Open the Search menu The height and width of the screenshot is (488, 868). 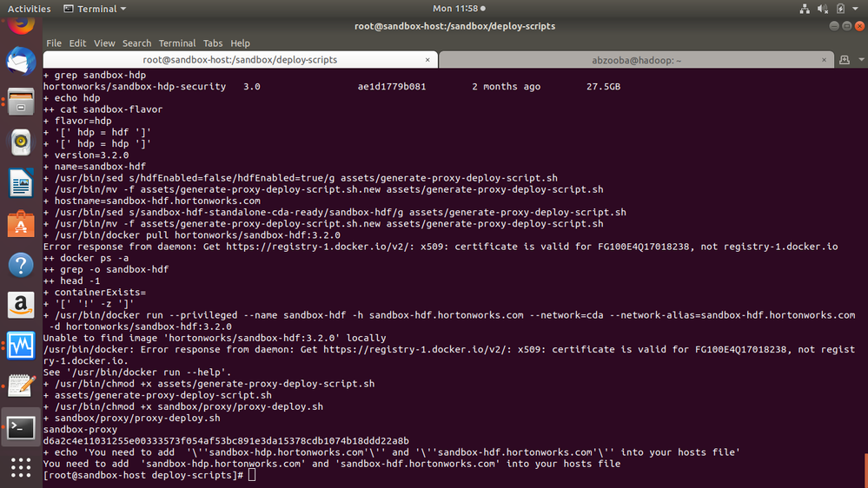click(136, 43)
